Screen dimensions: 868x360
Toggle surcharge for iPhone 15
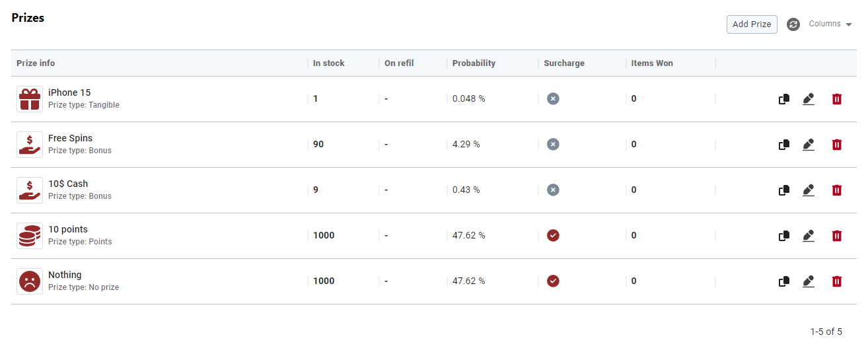[553, 99]
